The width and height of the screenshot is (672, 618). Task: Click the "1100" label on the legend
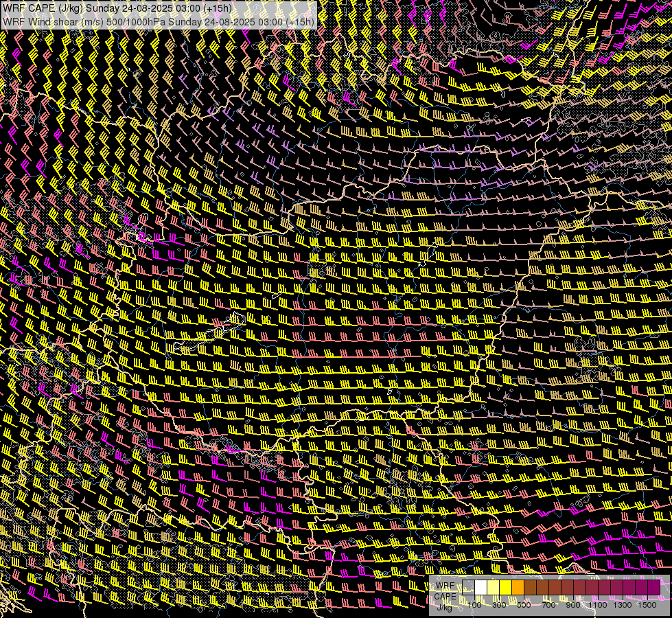[x=597, y=605]
